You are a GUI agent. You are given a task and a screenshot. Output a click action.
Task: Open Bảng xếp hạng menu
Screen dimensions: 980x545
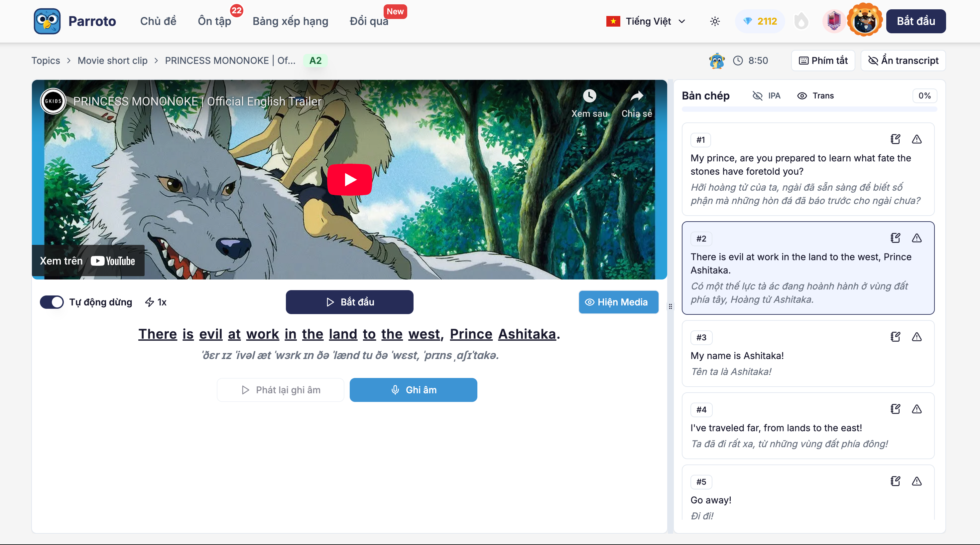(x=290, y=21)
